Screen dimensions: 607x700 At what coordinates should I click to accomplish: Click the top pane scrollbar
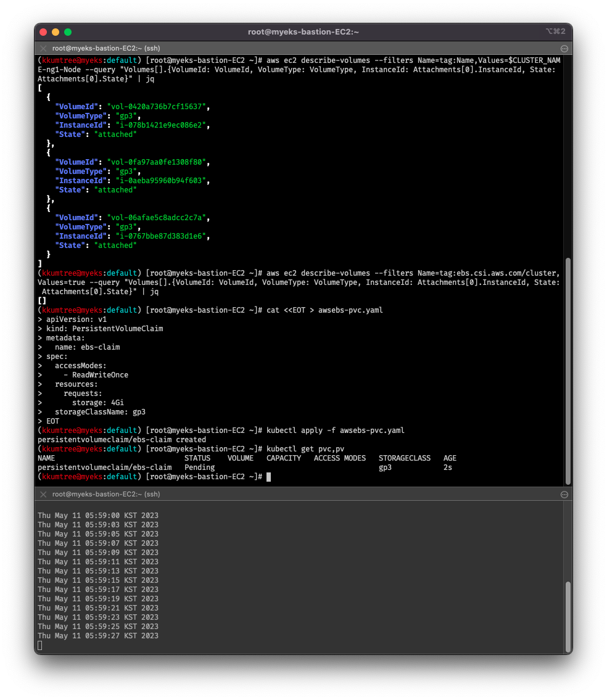coord(568,371)
